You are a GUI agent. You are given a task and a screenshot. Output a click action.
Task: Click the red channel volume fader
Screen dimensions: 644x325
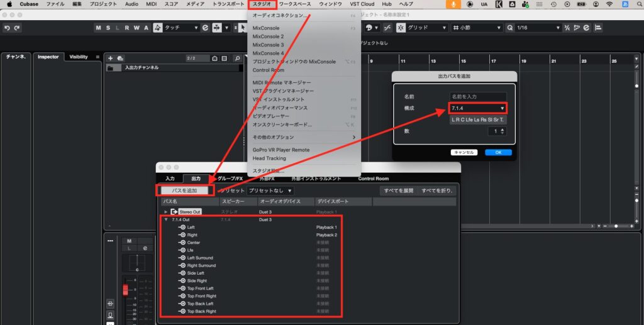coord(125,289)
